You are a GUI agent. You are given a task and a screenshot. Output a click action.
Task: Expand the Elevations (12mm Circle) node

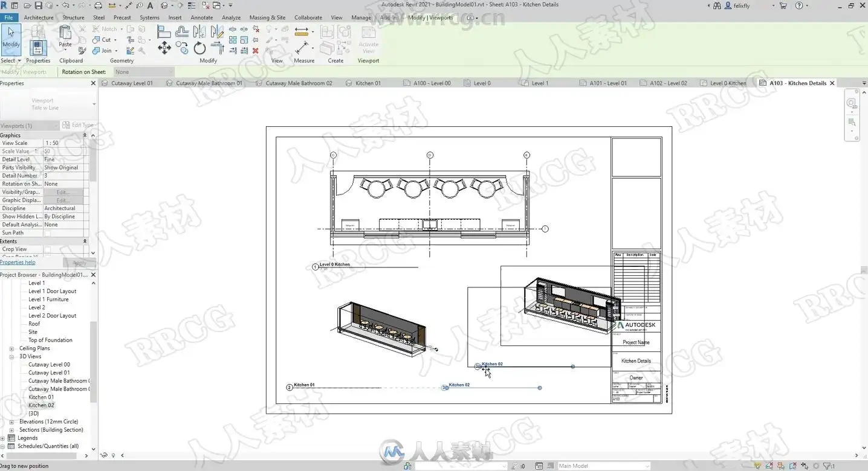(x=11, y=422)
